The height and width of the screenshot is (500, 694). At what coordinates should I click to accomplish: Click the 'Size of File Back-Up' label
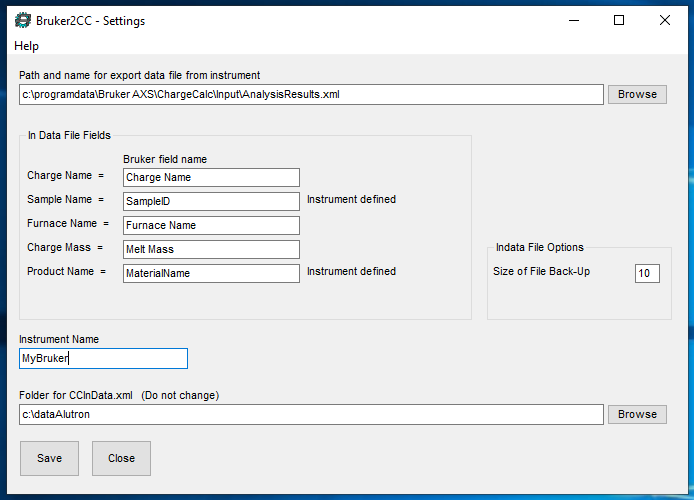pos(541,272)
